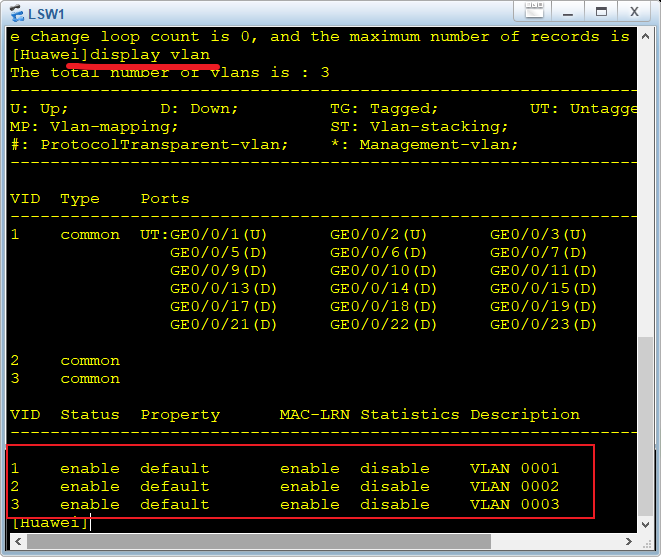The height and width of the screenshot is (557, 661).
Task: Click the last [Huawei] command prompt line
Action: [x=50, y=523]
